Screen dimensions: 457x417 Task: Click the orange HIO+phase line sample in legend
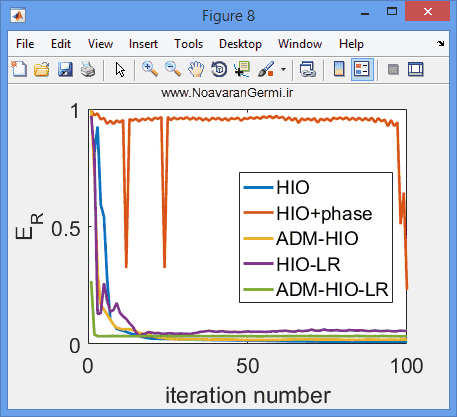coord(258,213)
